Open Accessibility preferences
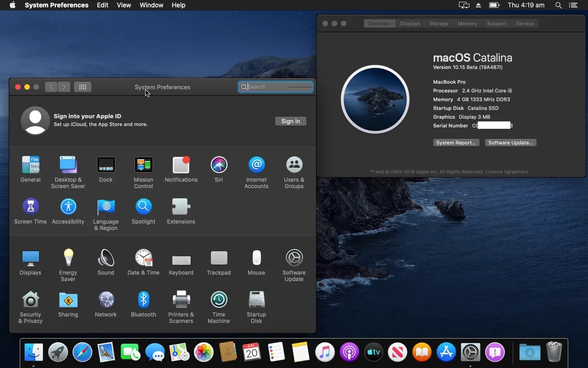The height and width of the screenshot is (368, 588). (x=68, y=211)
